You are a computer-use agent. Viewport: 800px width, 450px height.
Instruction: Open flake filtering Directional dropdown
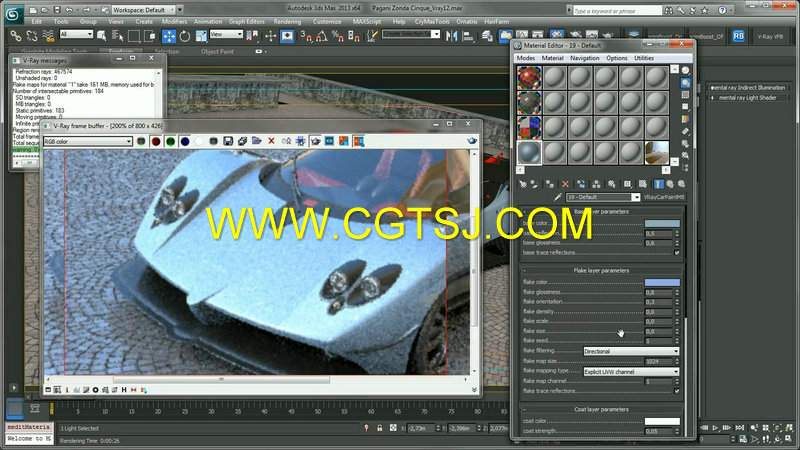point(631,351)
